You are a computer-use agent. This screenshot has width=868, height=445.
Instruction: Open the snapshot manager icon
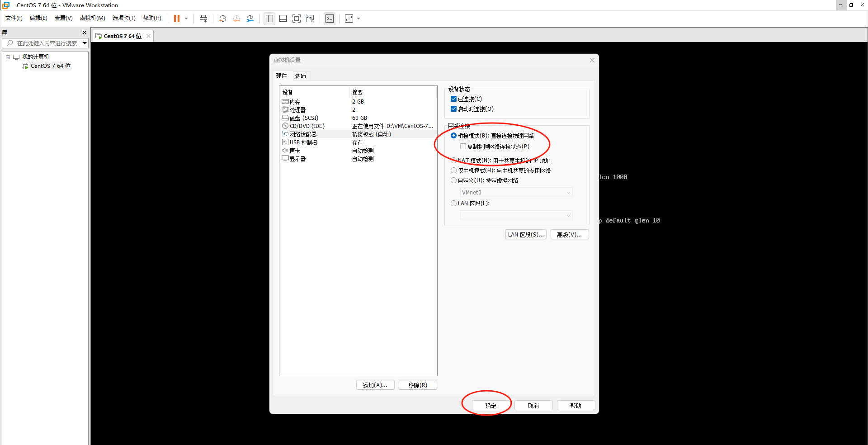pos(250,19)
